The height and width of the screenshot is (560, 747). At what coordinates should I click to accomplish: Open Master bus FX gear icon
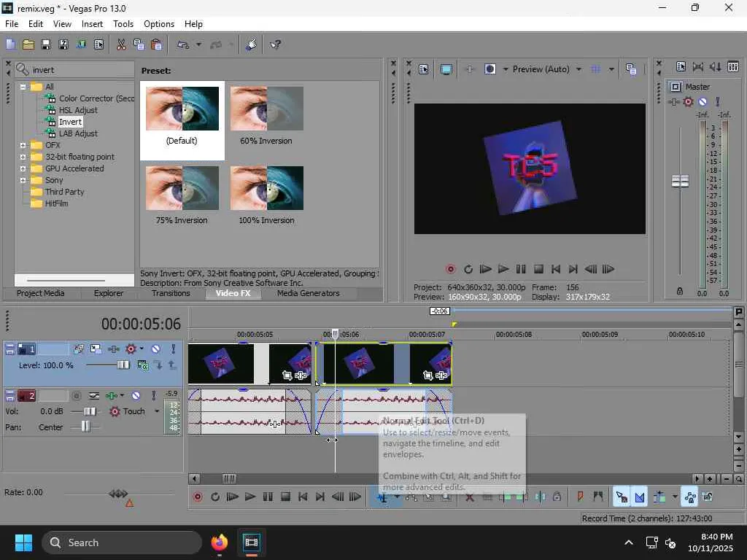tap(688, 101)
